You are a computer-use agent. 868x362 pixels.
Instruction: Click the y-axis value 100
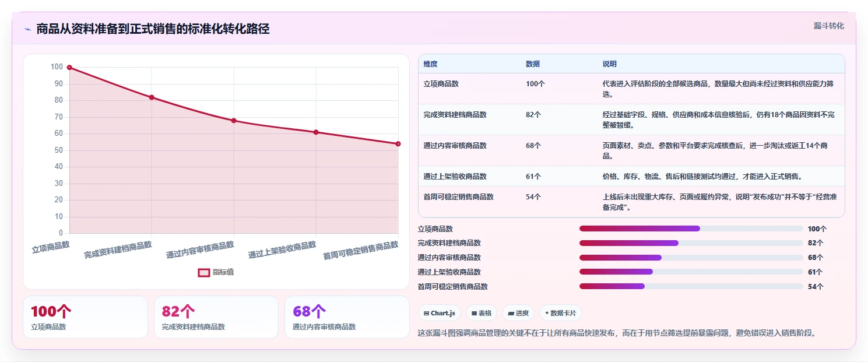[57, 67]
